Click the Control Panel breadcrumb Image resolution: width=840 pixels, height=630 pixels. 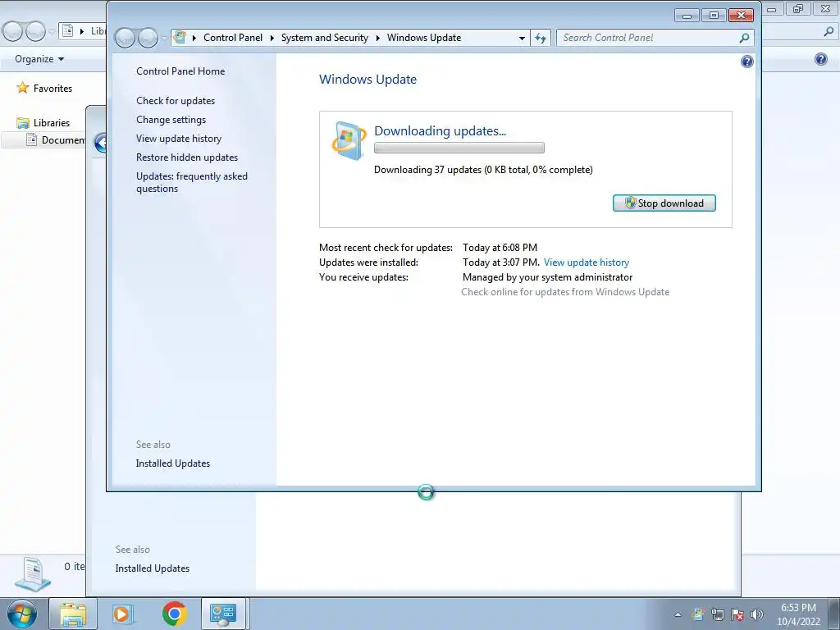233,38
